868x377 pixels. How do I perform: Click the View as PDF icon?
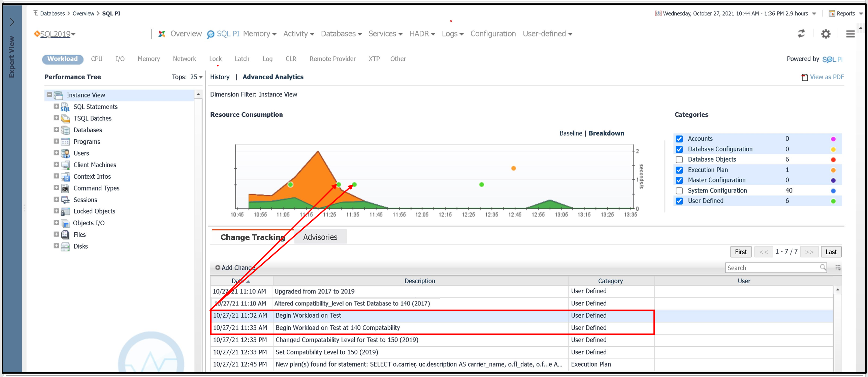click(805, 77)
